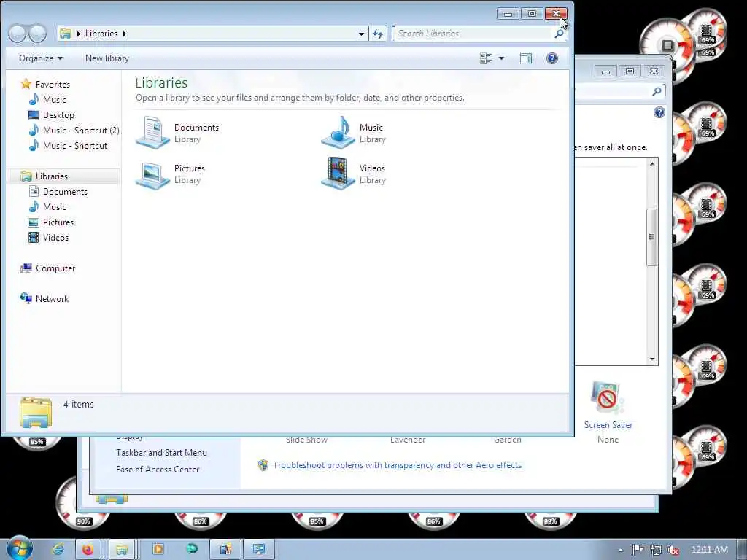Viewport: 747px width, 560px height.
Task: Click New library button
Action: (x=107, y=58)
